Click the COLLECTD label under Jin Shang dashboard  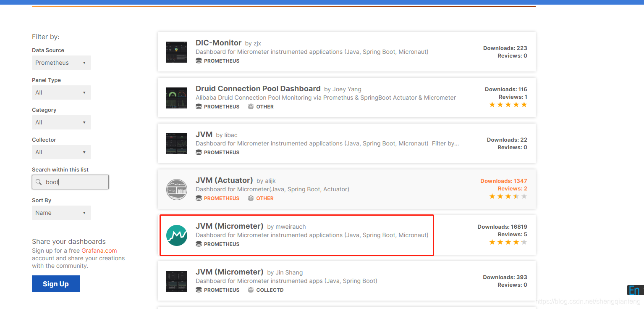270,290
